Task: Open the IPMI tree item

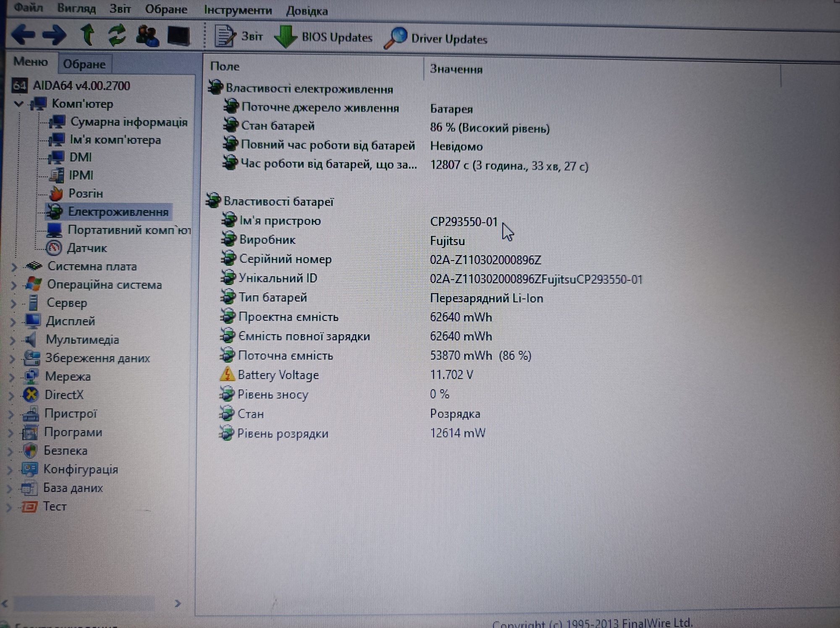Action: [x=81, y=175]
